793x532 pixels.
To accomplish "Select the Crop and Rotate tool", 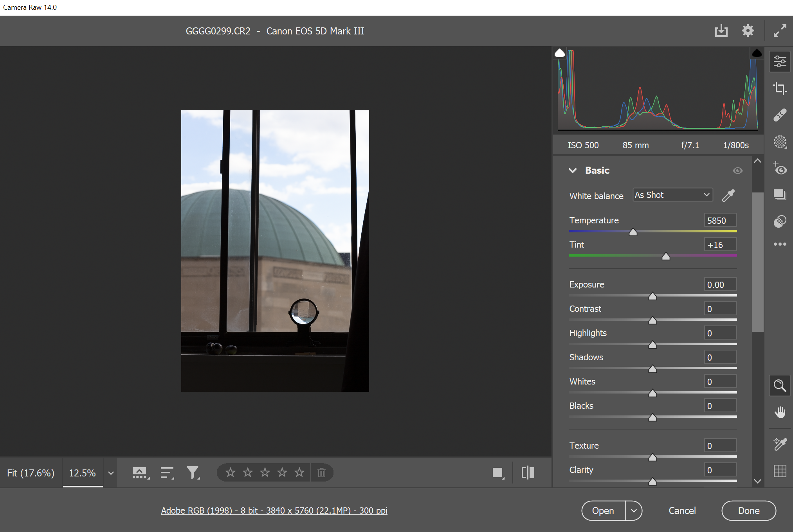I will click(x=780, y=89).
